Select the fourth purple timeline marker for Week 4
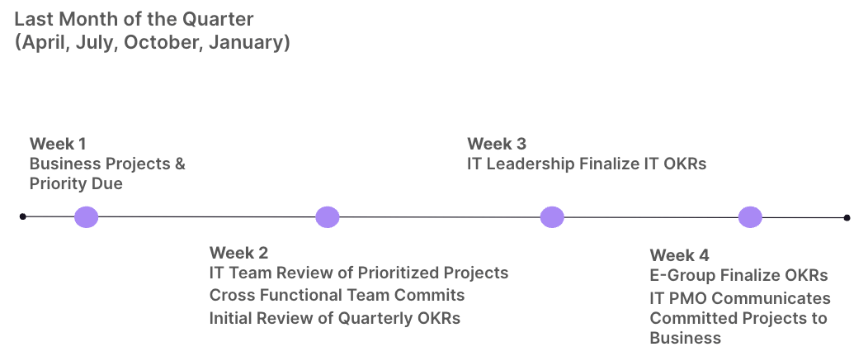This screenshot has width=868, height=361. 750,217
